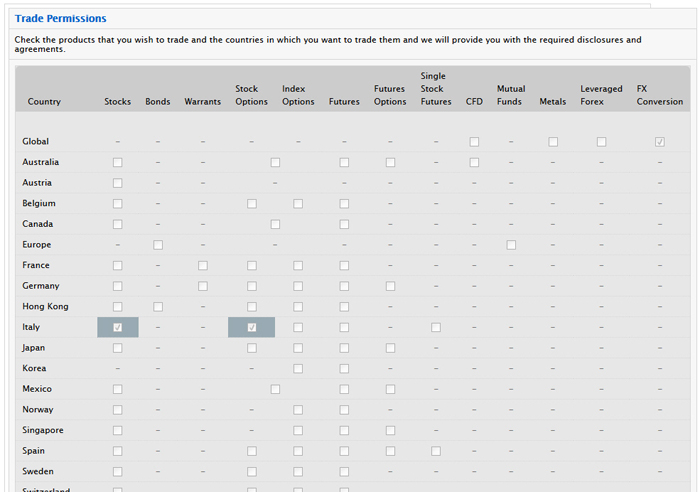Tick Global Leveraged Forex checkbox
Image resolution: width=700 pixels, height=492 pixels.
point(601,142)
